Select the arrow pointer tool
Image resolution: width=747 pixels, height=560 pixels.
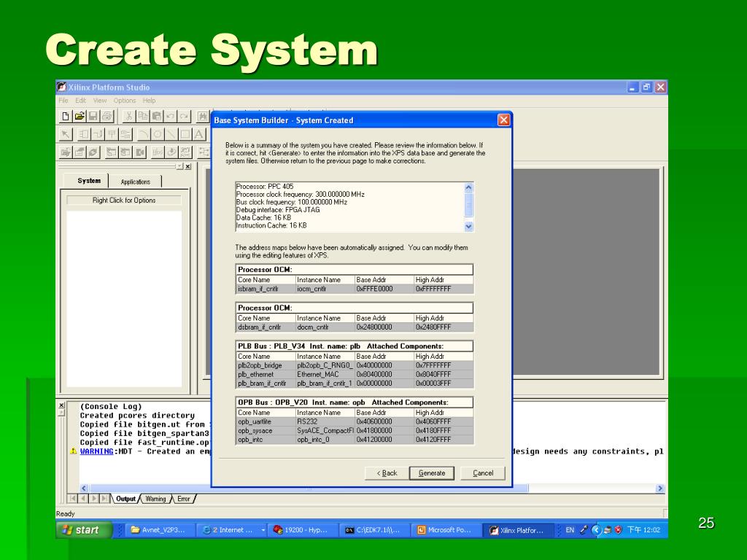[x=66, y=134]
